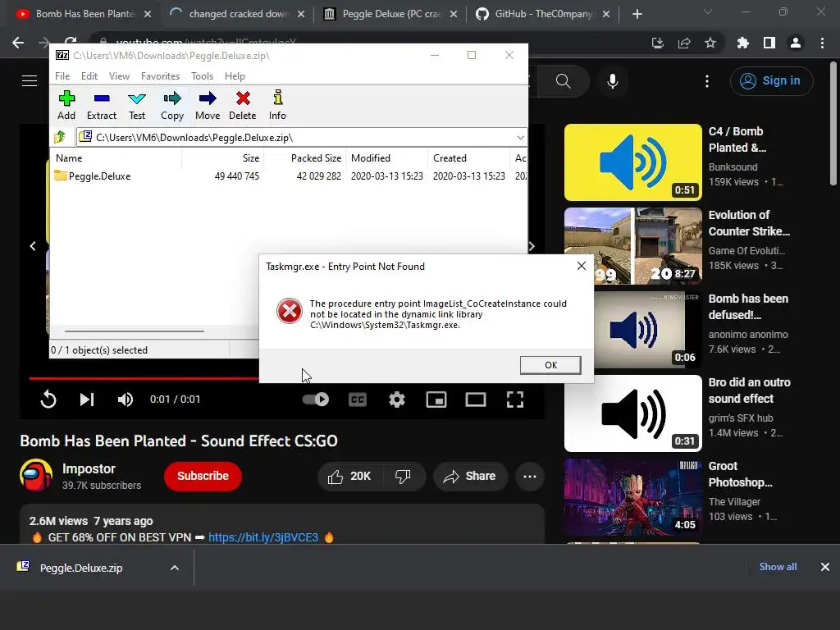Switch video to theater mode
The width and height of the screenshot is (840, 630).
[x=476, y=399]
